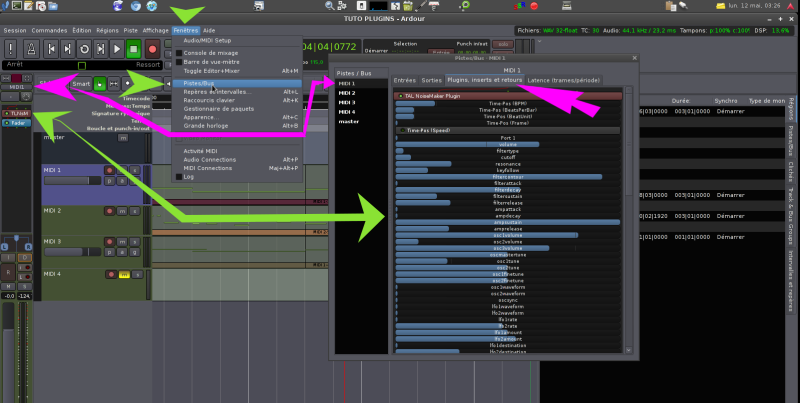
Task: Toggle loop playback transport button
Action: 84,49
